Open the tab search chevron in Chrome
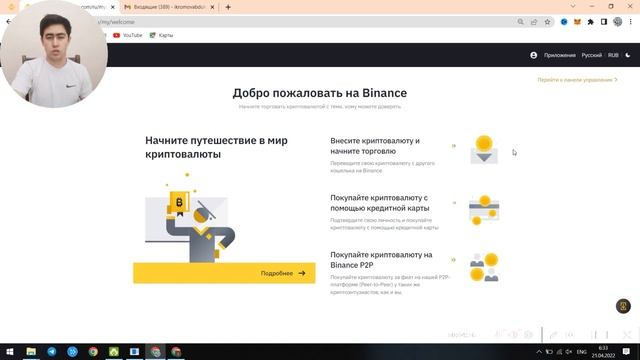 573,7
